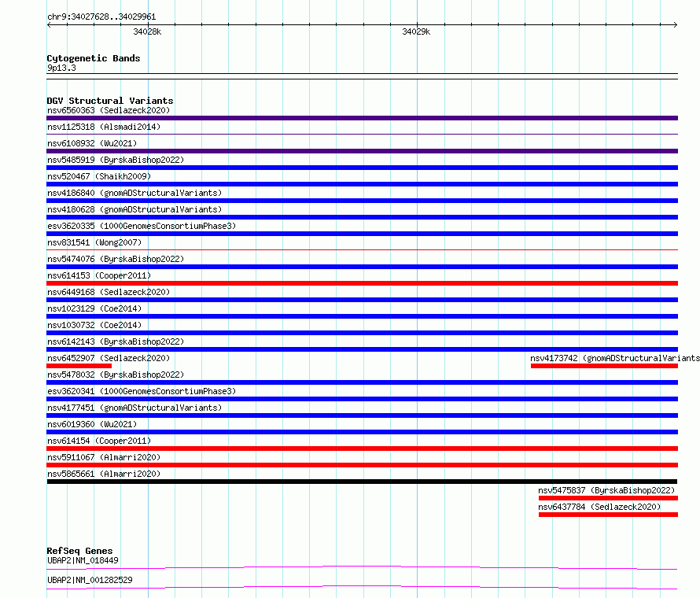Click the red nsv5475837 variant bar
The width and height of the screenshot is (700, 598).
click(x=608, y=498)
